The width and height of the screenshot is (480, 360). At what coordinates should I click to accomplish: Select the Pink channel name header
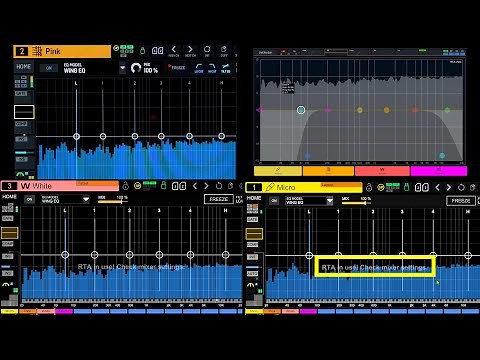pos(62,51)
